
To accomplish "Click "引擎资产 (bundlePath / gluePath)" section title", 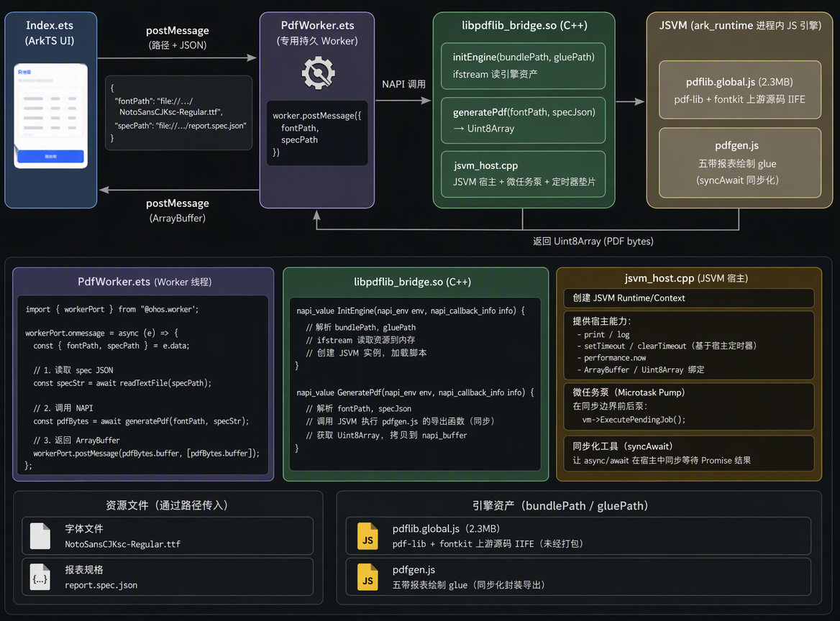I will (x=560, y=506).
